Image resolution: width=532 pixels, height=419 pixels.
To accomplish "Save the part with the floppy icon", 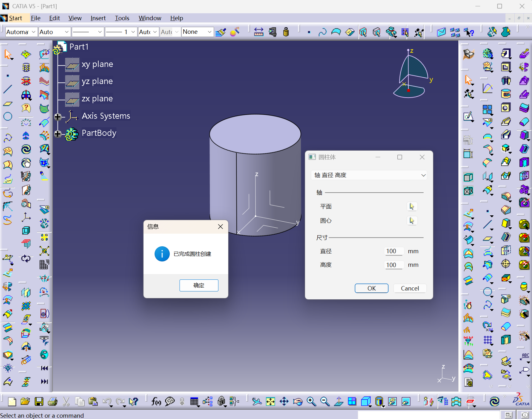I will tap(39, 401).
